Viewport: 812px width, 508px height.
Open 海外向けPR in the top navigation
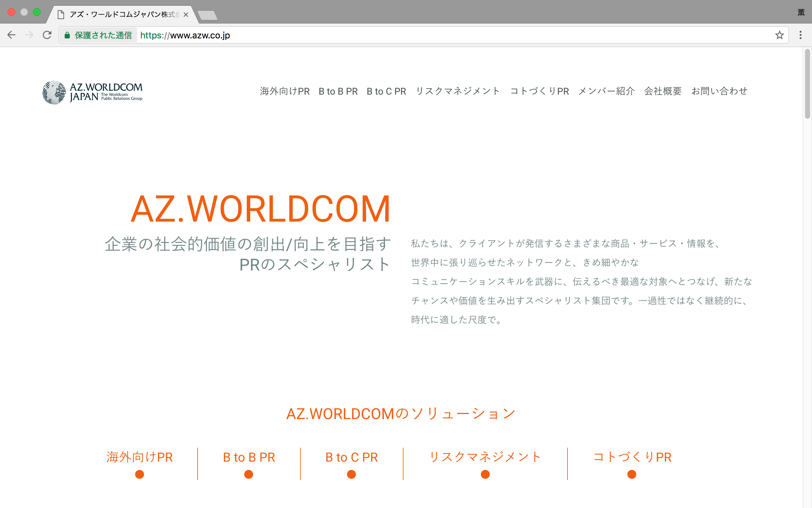tap(285, 91)
